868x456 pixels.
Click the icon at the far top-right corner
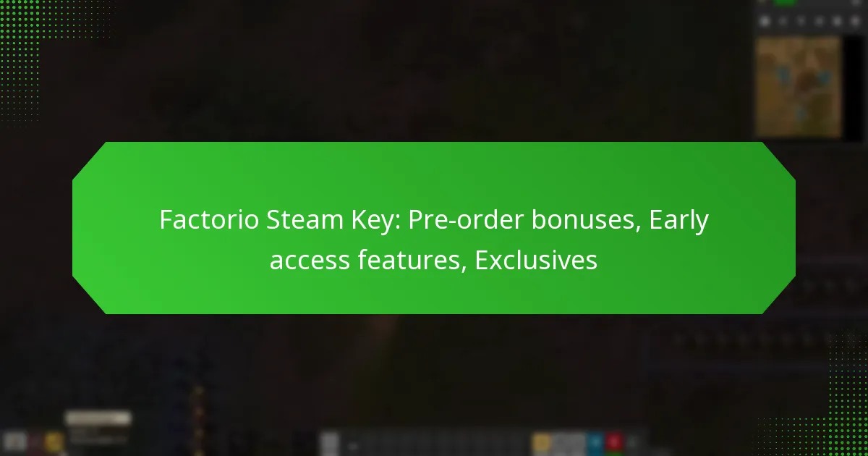856,3
